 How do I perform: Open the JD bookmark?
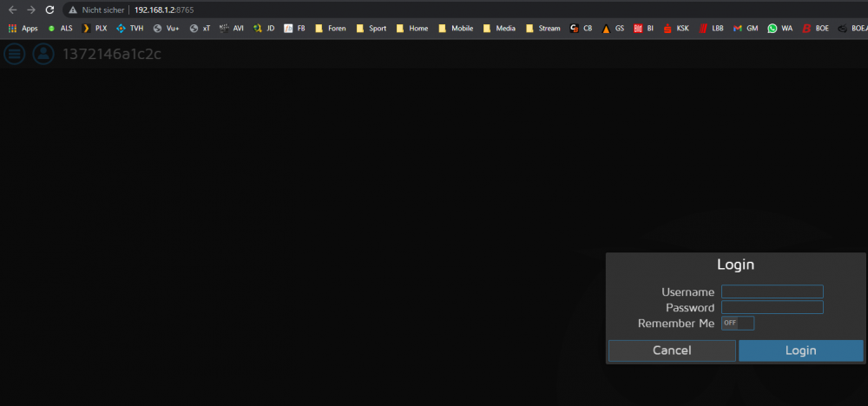[264, 29]
